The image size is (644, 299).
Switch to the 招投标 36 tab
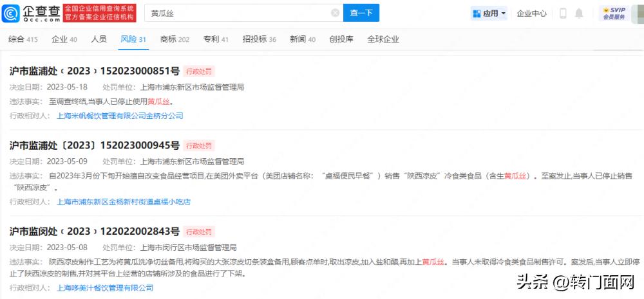(x=259, y=39)
